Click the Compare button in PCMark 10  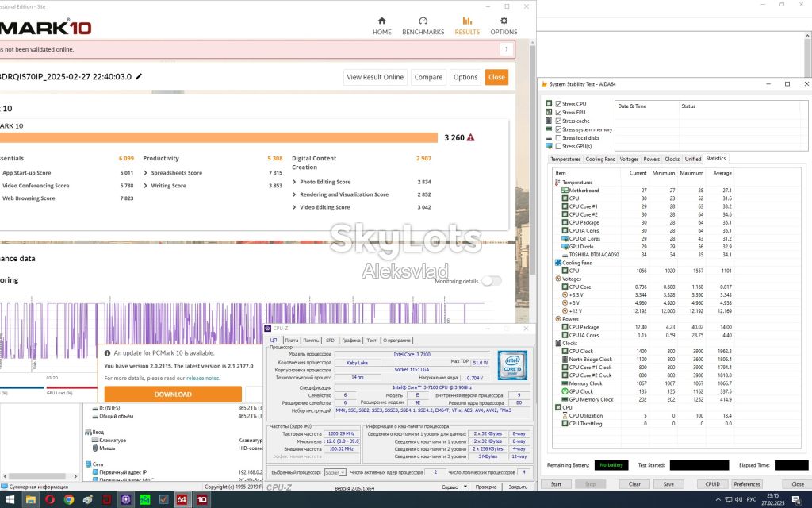point(428,77)
